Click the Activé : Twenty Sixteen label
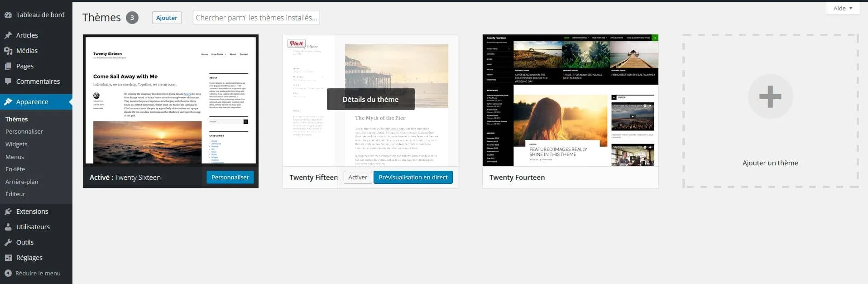868x284 pixels. coord(125,178)
